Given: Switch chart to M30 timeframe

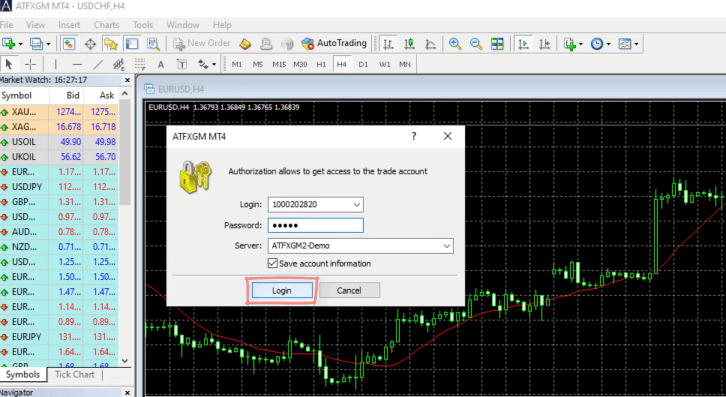Looking at the screenshot, I should pos(300,64).
